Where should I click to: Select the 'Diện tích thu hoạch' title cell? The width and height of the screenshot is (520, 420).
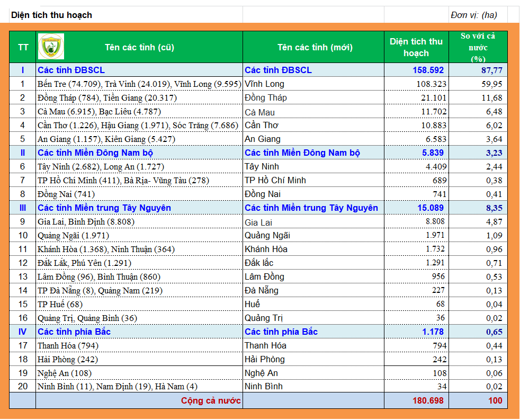pyautogui.click(x=51, y=15)
